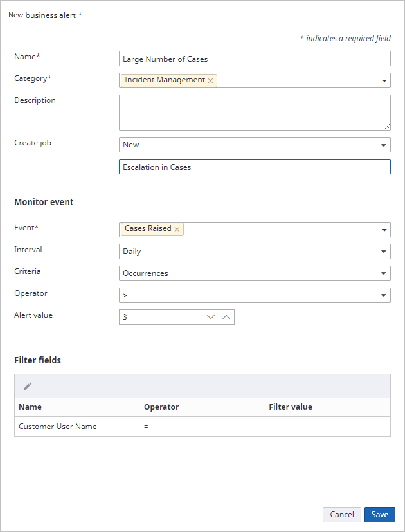Click the Save button
Viewport: 405px width, 532px height.
(x=379, y=515)
